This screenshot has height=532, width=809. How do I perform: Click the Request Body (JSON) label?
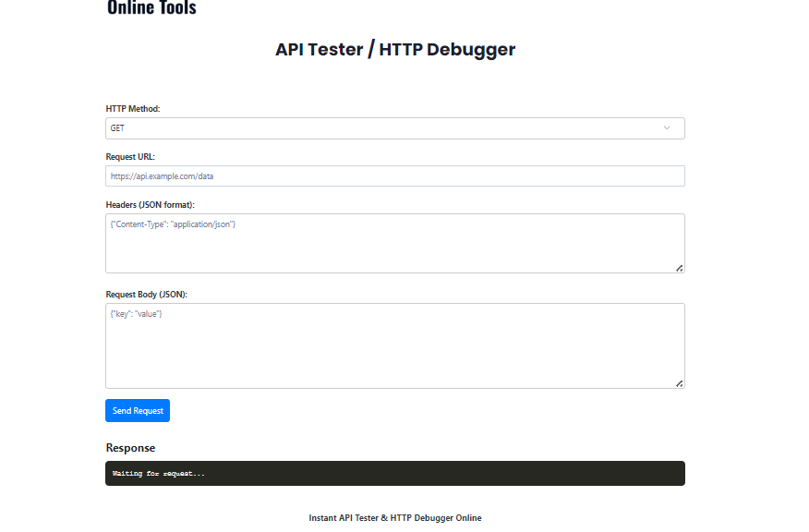pos(147,295)
